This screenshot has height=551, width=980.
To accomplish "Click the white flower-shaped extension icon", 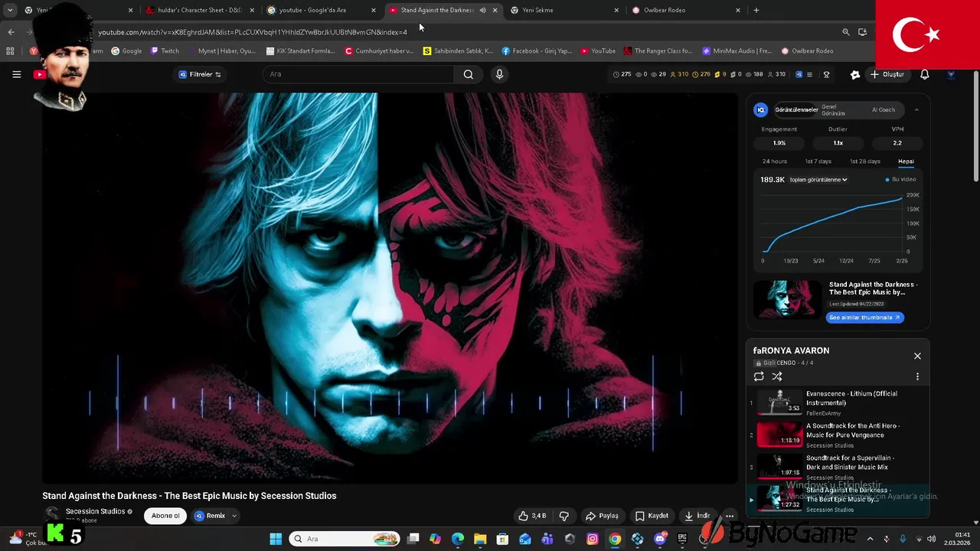I will (x=855, y=74).
